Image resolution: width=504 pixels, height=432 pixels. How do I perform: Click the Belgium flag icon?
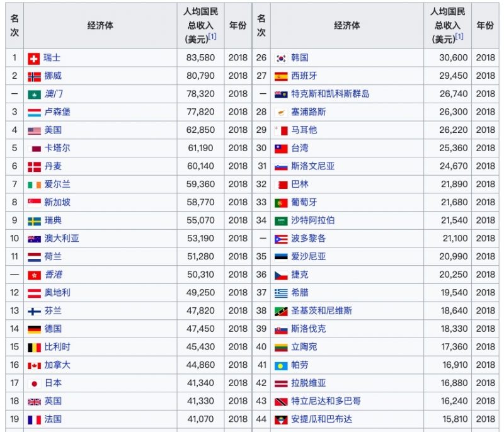pos(34,348)
